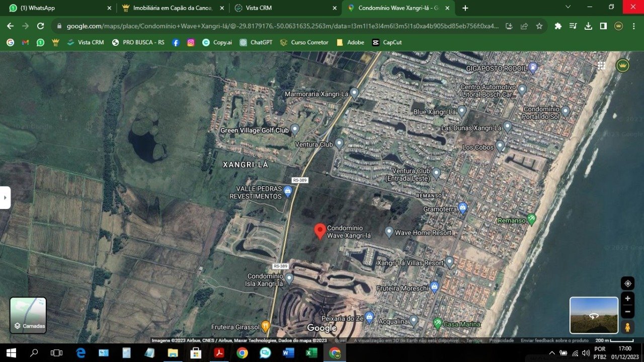Screen dimensions: 644x362
Task: Click the Remanso green map pin
Action: [532, 220]
